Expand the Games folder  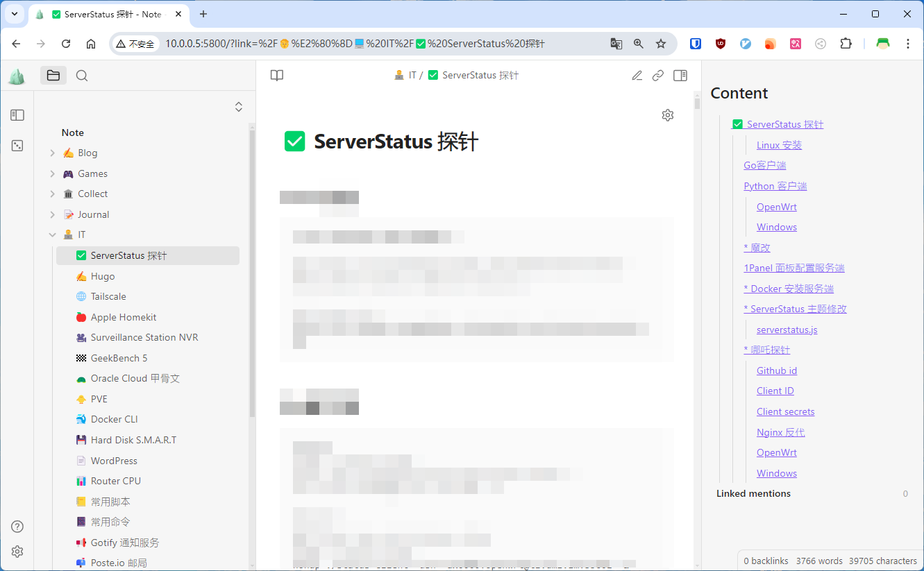[x=53, y=173]
